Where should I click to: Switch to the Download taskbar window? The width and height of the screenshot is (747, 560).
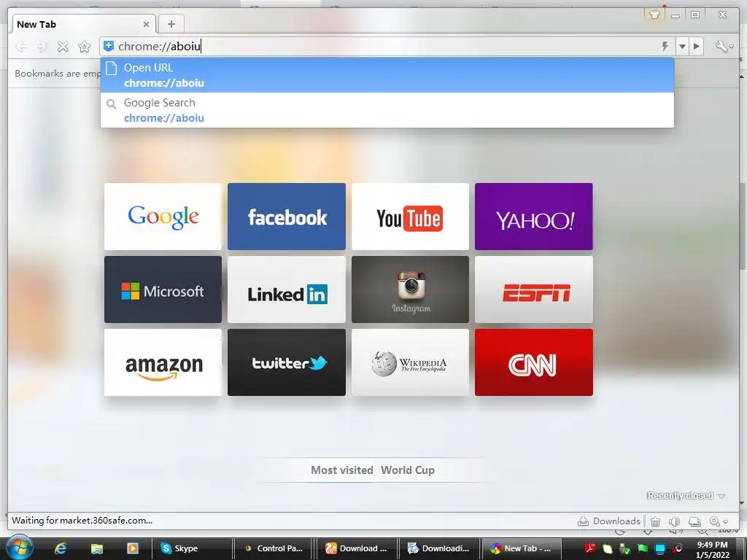pyautogui.click(x=357, y=548)
